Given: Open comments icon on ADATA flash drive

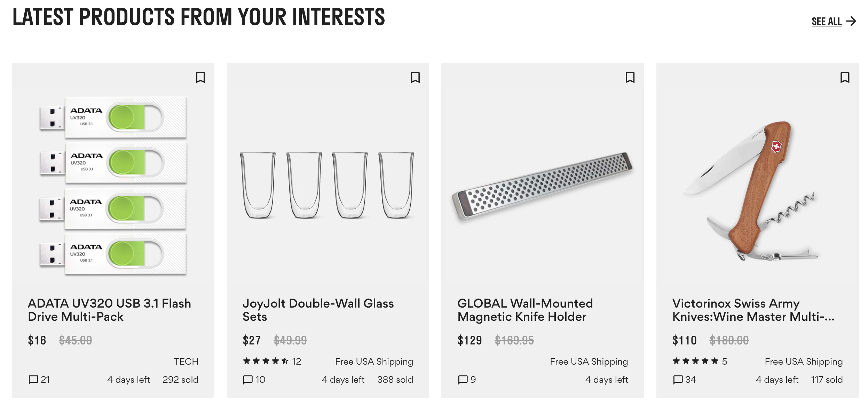Looking at the screenshot, I should (33, 380).
